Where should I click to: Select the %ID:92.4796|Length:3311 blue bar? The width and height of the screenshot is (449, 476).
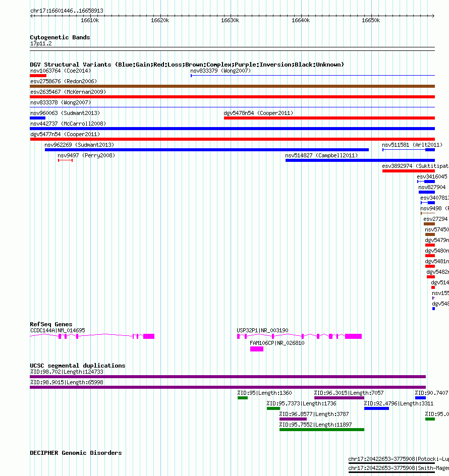(x=376, y=408)
